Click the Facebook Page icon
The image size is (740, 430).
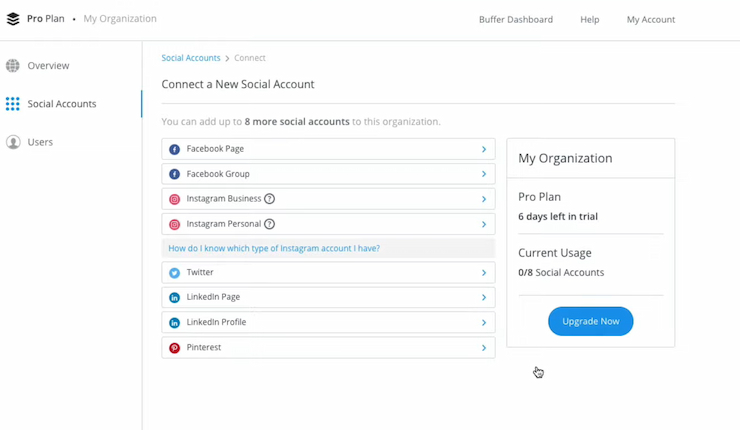175,149
